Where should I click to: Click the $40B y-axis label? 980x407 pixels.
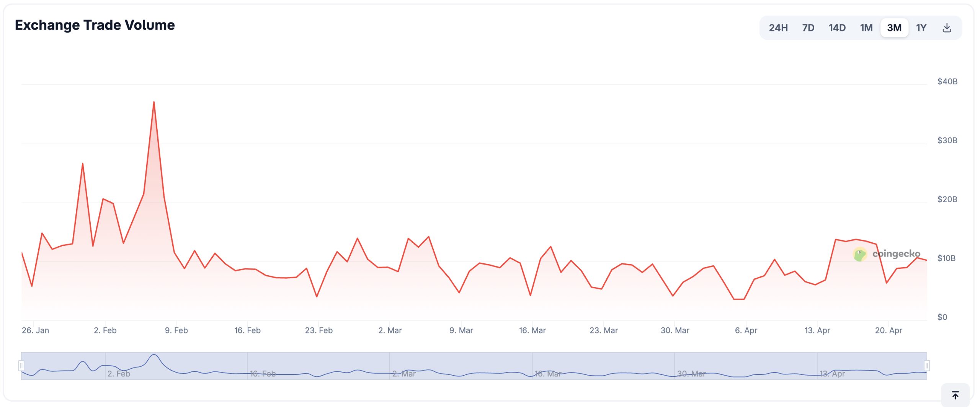pos(947,82)
